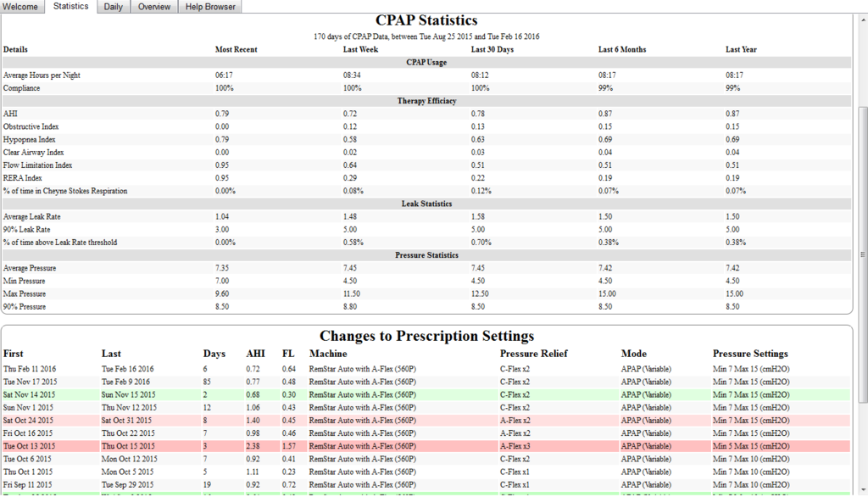Go to the Overview tab

[153, 7]
